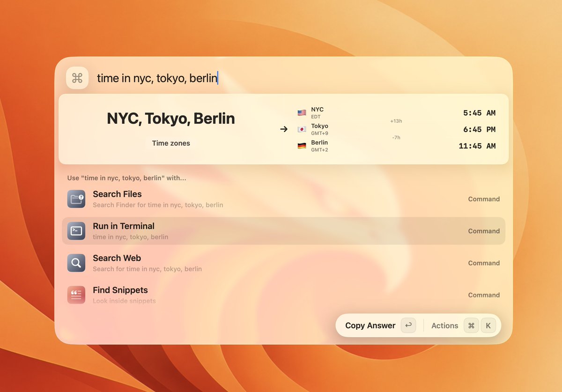Click the EDT timezone label
Image resolution: width=562 pixels, height=392 pixels.
pyautogui.click(x=316, y=117)
